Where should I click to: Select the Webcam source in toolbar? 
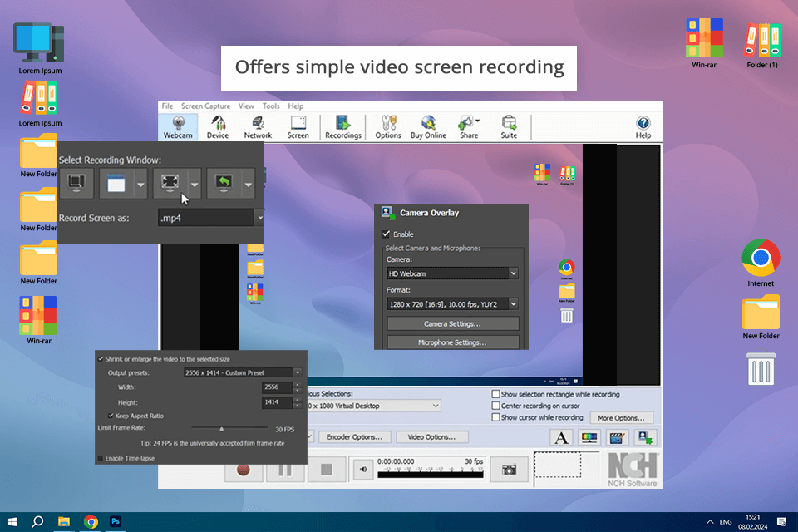tap(178, 127)
